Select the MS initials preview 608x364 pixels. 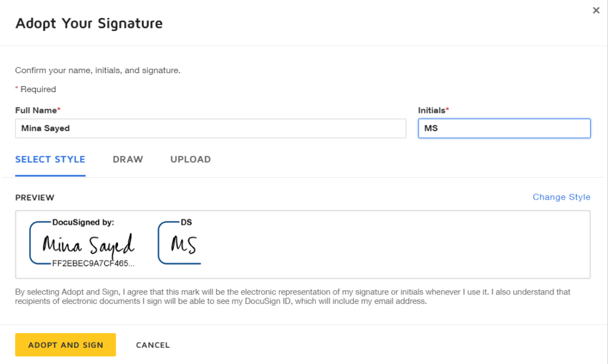[x=179, y=243]
